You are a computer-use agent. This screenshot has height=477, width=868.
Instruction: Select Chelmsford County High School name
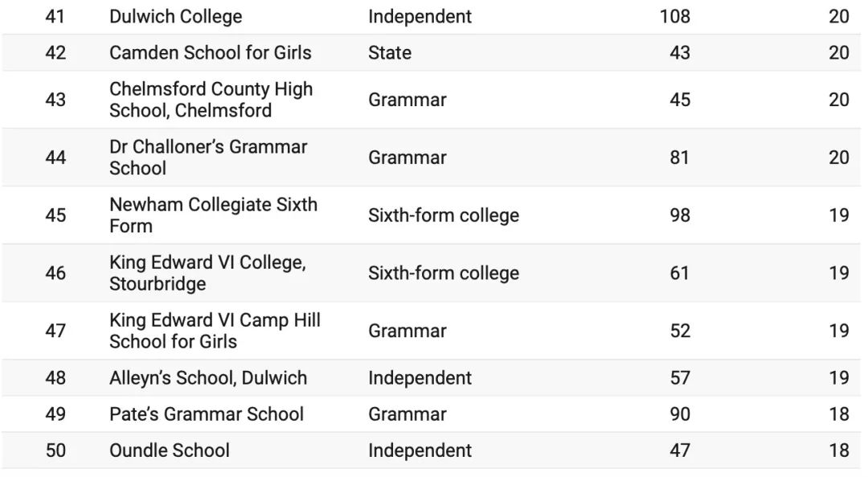click(x=211, y=100)
